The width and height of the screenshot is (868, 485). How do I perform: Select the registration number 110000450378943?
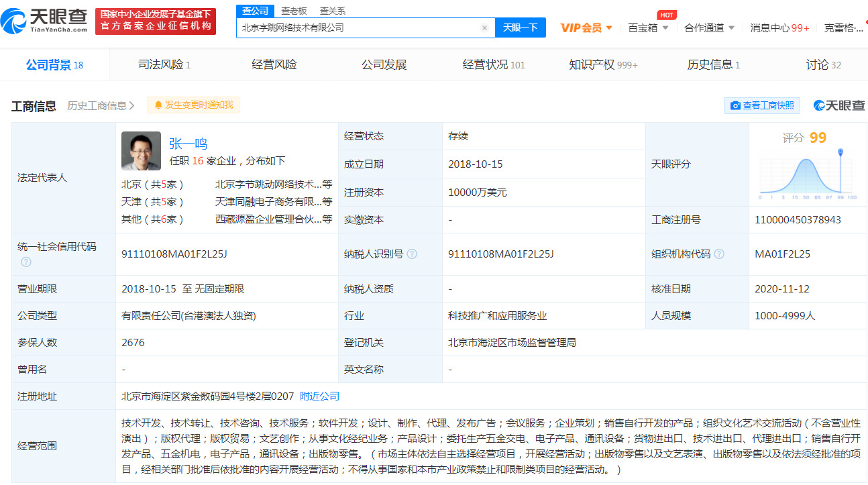coord(798,219)
